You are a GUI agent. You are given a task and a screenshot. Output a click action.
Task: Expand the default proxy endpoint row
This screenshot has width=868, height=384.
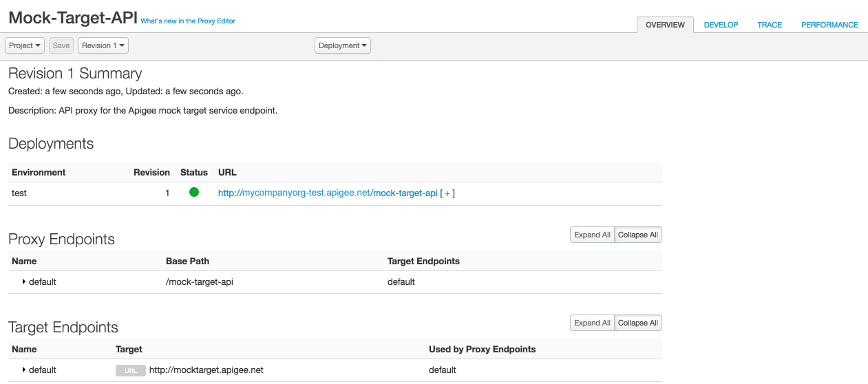click(24, 281)
